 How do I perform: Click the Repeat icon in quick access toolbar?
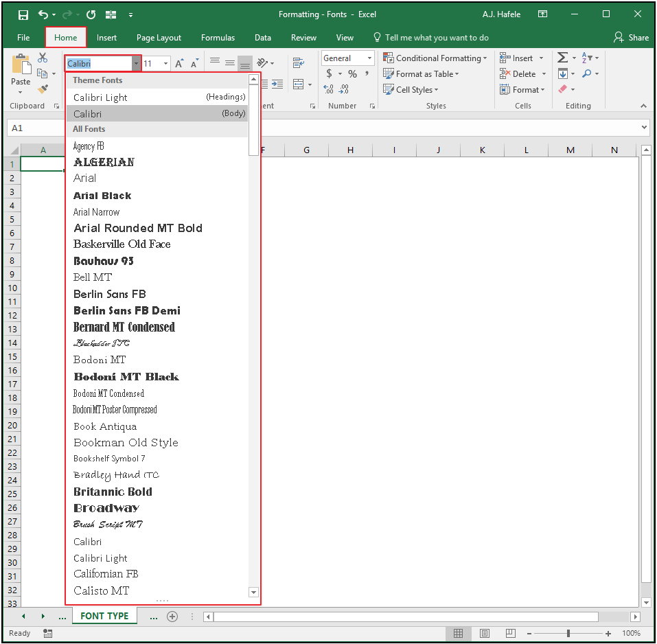tap(91, 14)
